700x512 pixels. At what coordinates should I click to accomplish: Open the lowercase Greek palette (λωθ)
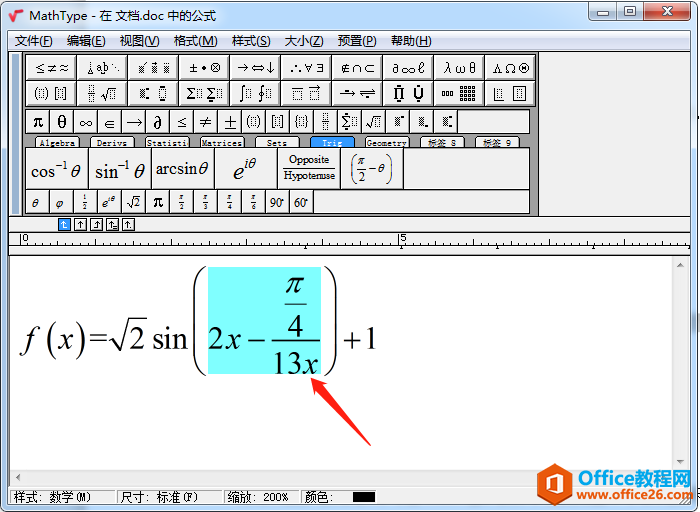point(459,68)
